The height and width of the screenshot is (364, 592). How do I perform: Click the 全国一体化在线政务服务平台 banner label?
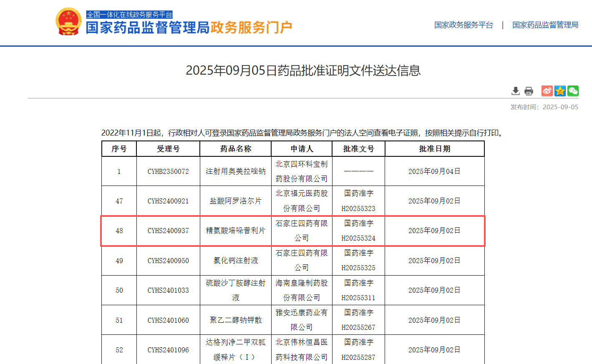coord(129,15)
